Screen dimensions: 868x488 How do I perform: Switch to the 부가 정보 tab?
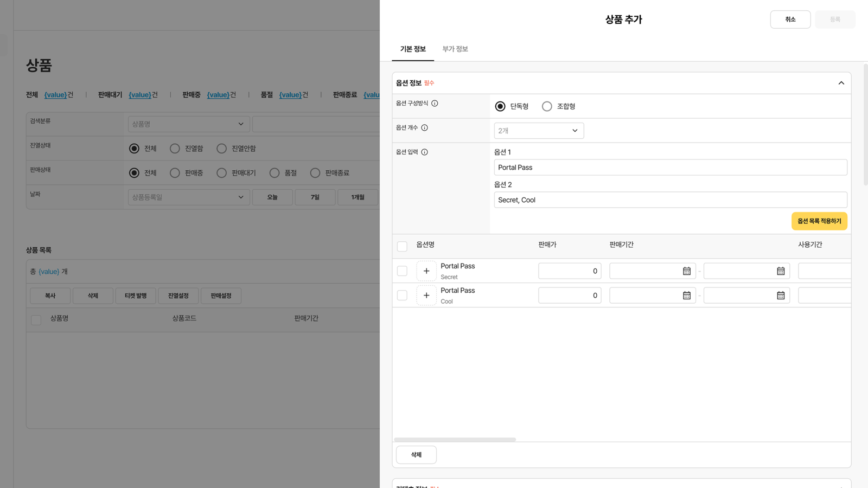[x=455, y=49]
